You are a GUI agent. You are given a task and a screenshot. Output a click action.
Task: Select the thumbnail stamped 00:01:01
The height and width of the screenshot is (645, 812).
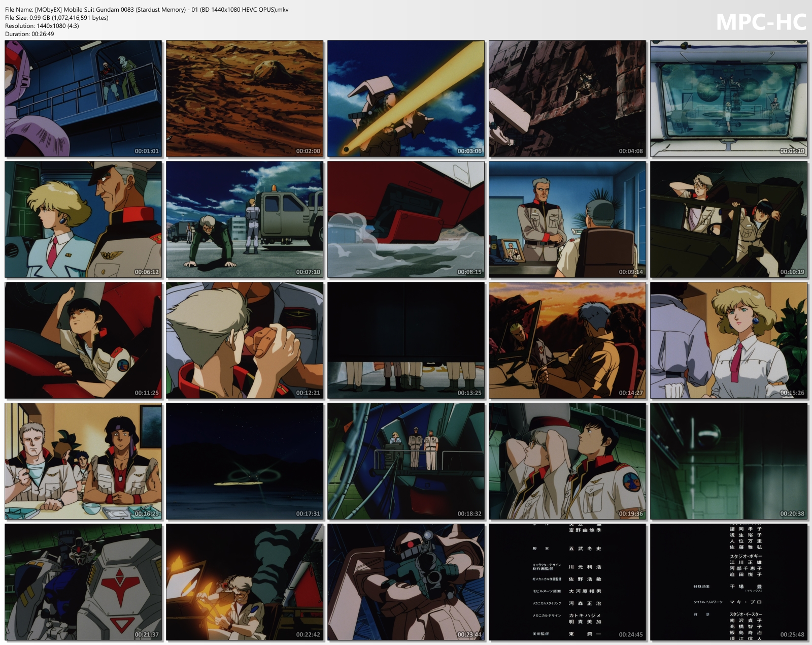(x=83, y=99)
